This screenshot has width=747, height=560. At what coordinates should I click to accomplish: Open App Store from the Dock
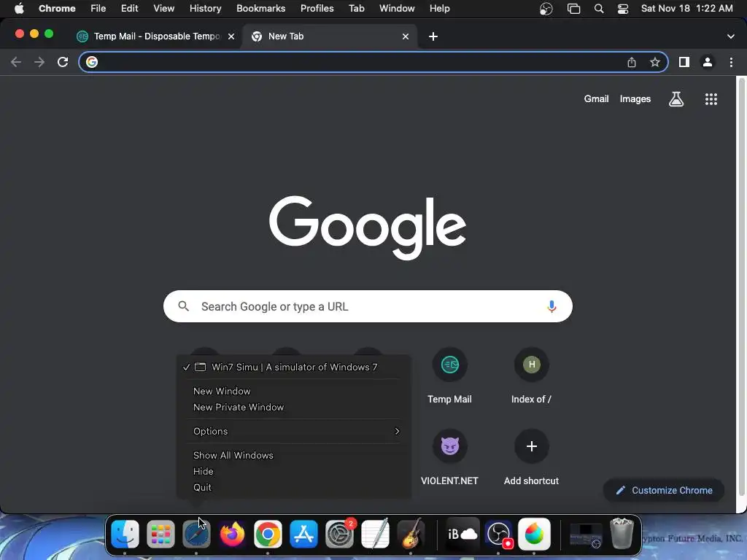pos(303,534)
